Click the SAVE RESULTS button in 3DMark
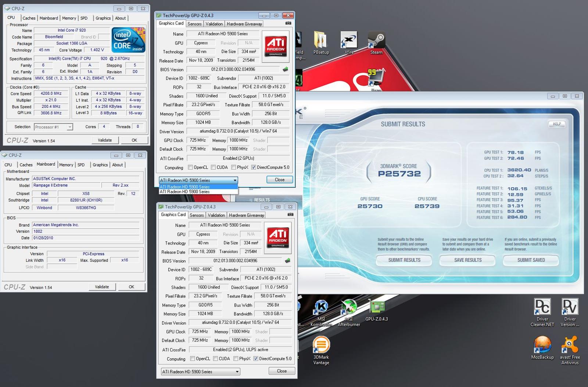Image resolution: width=588 pixels, height=387 pixels. pyautogui.click(x=468, y=260)
